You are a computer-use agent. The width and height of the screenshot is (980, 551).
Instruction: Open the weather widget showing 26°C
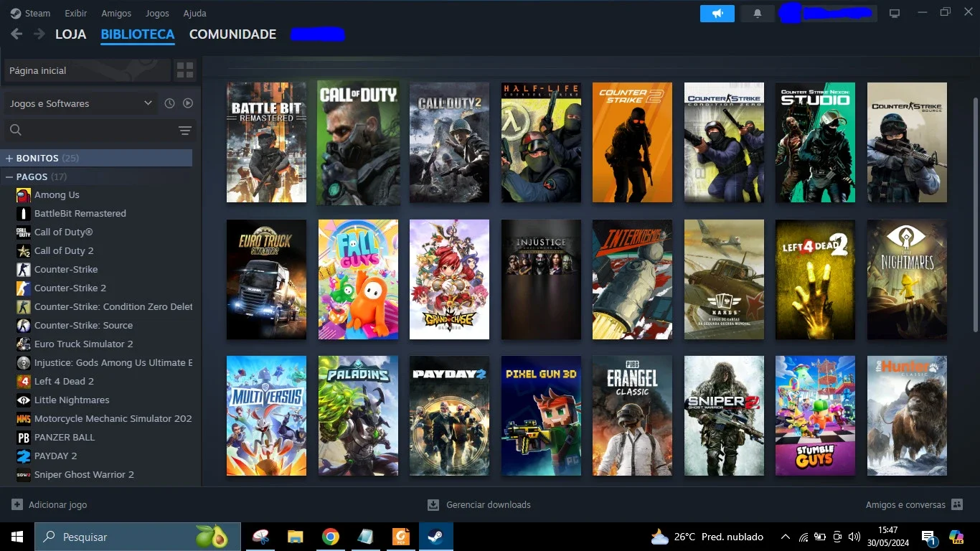707,537
